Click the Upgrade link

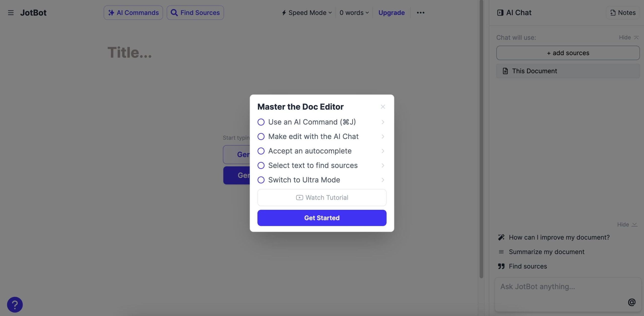(x=391, y=13)
